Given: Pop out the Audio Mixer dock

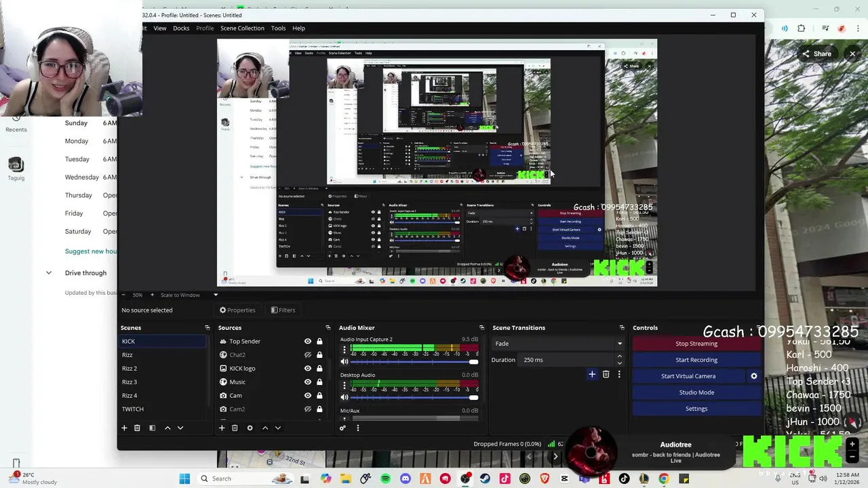Looking at the screenshot, I should point(481,328).
